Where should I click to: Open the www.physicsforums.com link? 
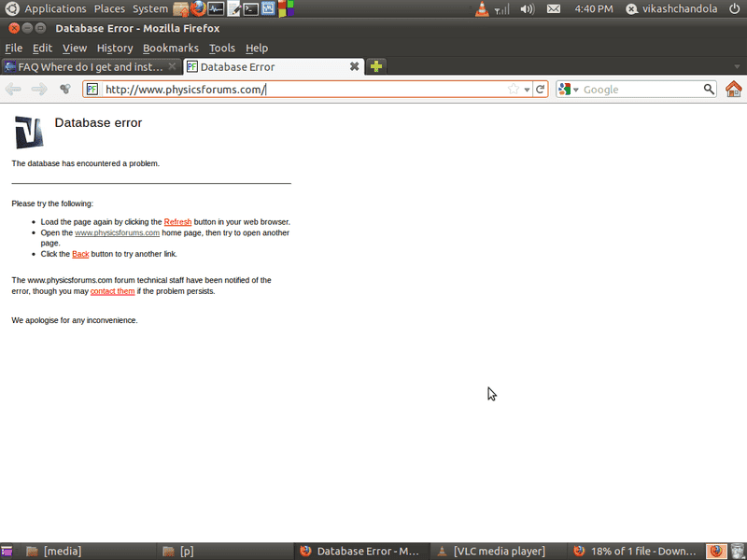118,232
